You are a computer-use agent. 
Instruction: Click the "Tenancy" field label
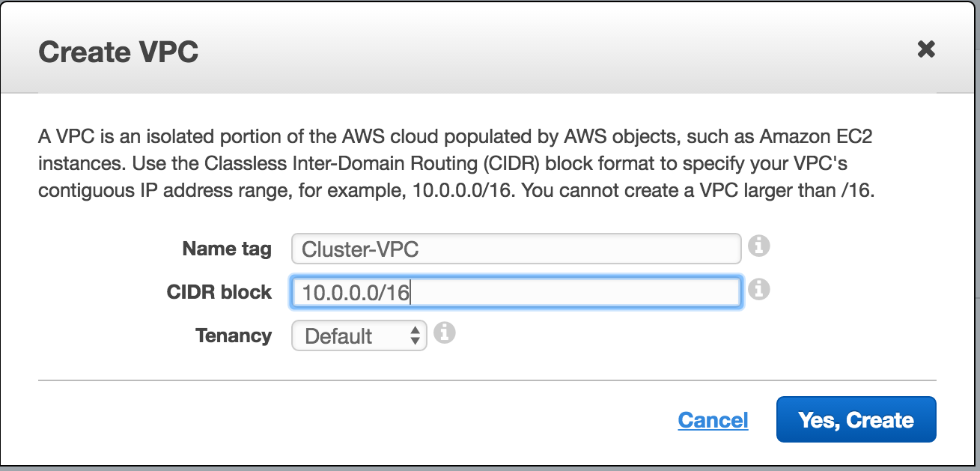pos(234,335)
